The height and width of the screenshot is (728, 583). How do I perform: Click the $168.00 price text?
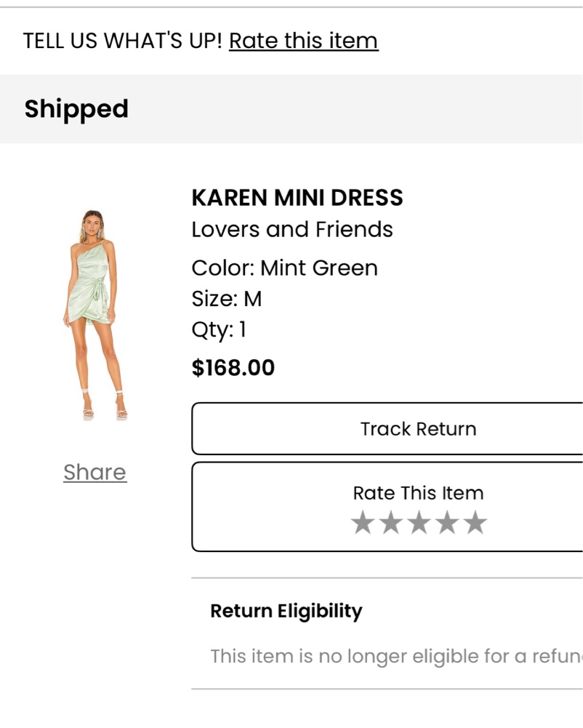coord(233,367)
